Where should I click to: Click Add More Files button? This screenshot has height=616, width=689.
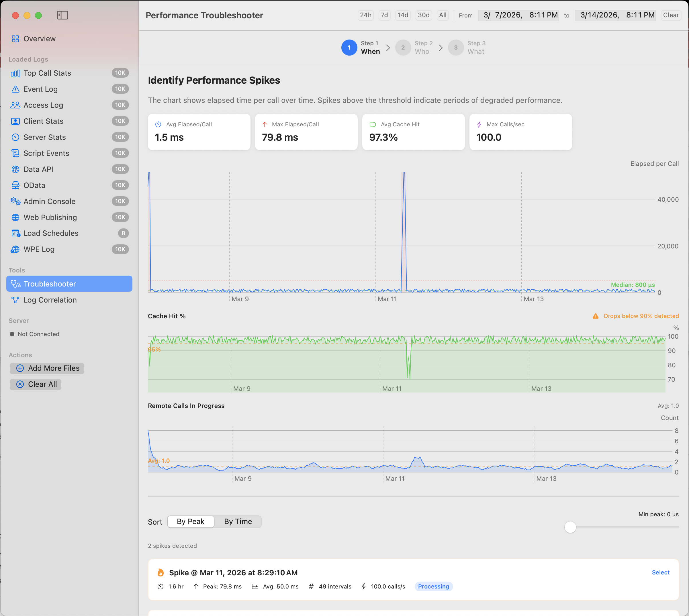click(47, 368)
